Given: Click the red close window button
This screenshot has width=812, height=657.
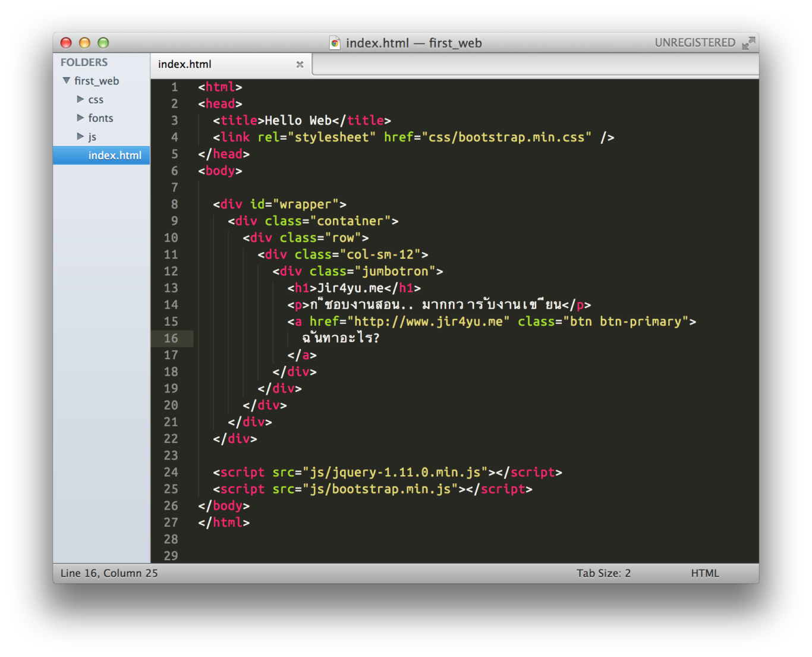Looking at the screenshot, I should [66, 43].
